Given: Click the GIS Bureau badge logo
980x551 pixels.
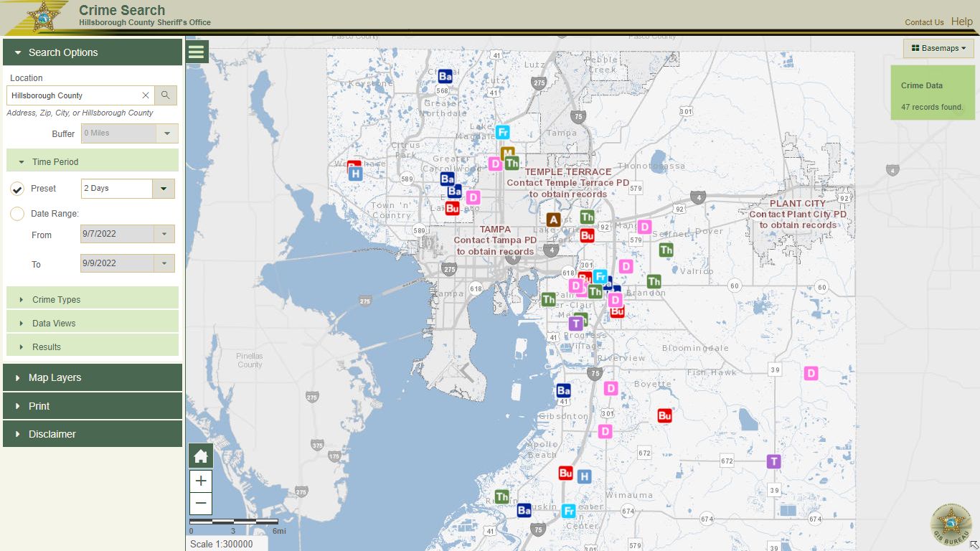Looking at the screenshot, I should pyautogui.click(x=951, y=524).
